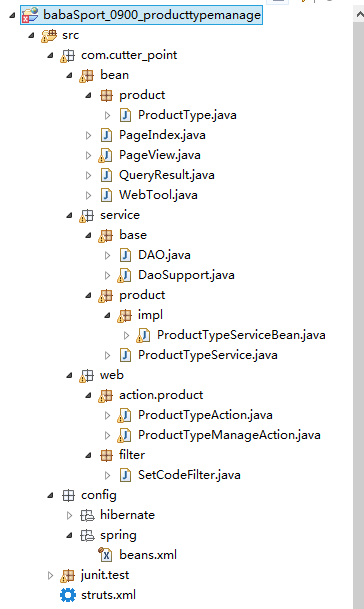Expand ProductType.java outline

pos(107,115)
